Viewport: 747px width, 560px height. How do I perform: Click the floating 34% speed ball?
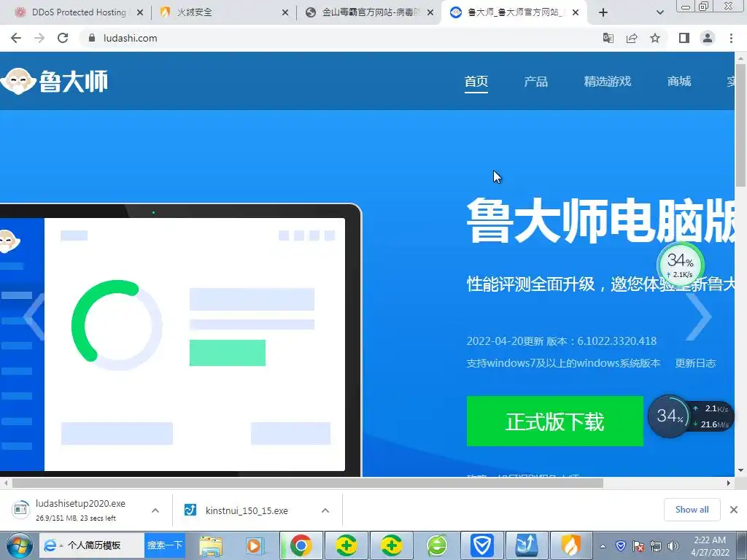coord(681,265)
